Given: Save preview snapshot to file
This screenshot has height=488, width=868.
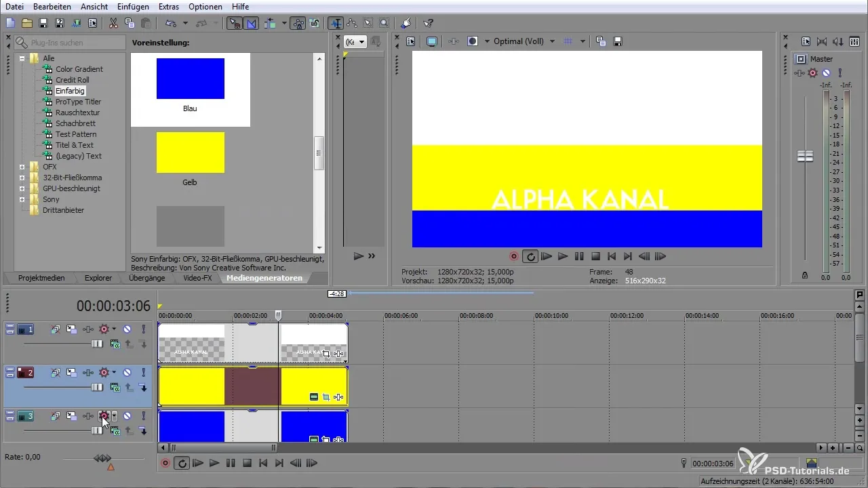Looking at the screenshot, I should pyautogui.click(x=618, y=41).
